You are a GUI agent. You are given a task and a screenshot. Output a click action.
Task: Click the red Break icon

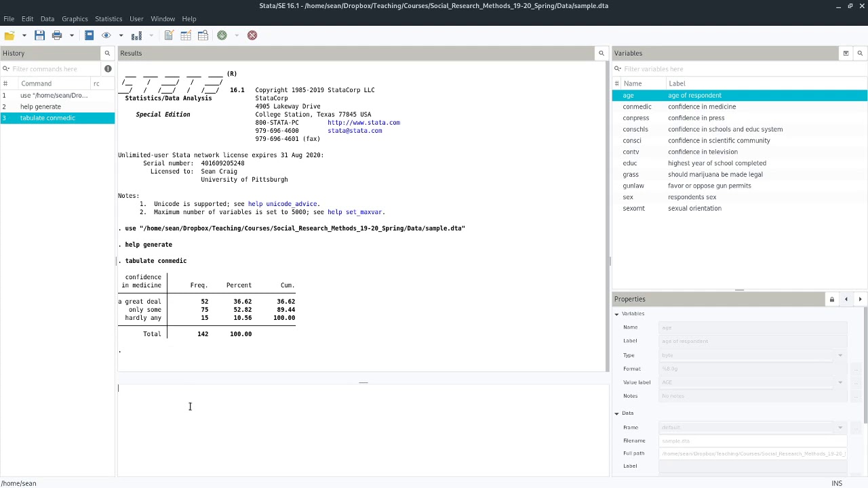click(x=252, y=35)
